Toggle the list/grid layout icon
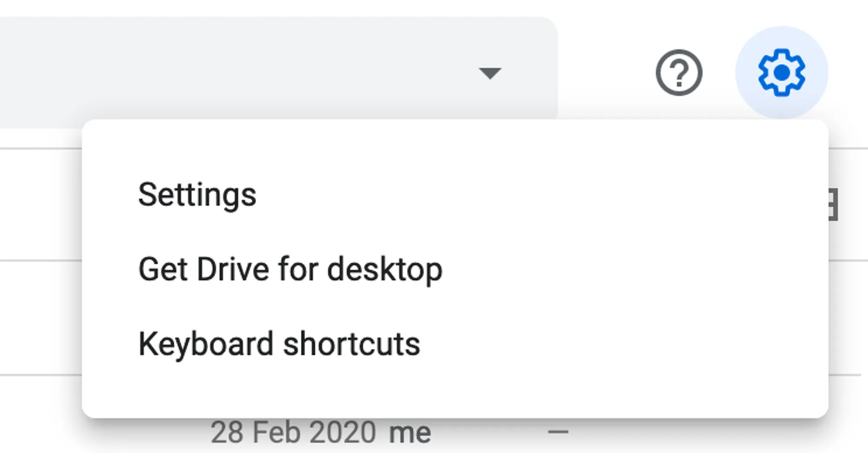 click(833, 204)
